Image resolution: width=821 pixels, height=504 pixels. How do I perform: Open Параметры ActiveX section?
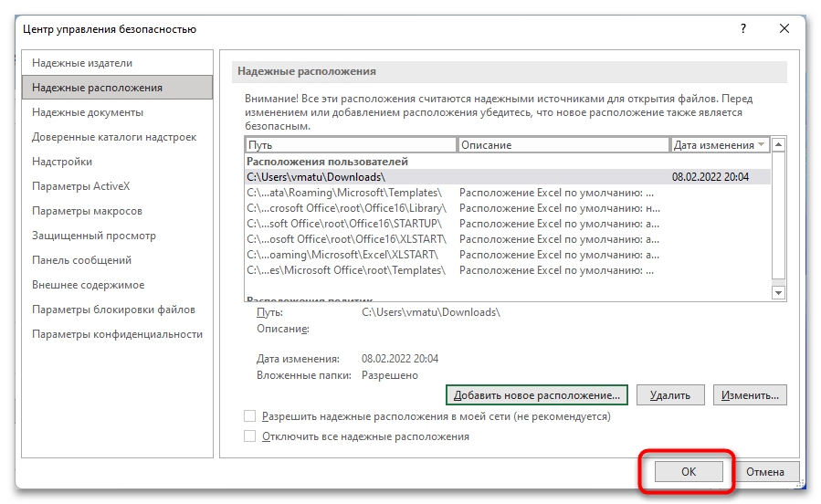(x=117, y=185)
